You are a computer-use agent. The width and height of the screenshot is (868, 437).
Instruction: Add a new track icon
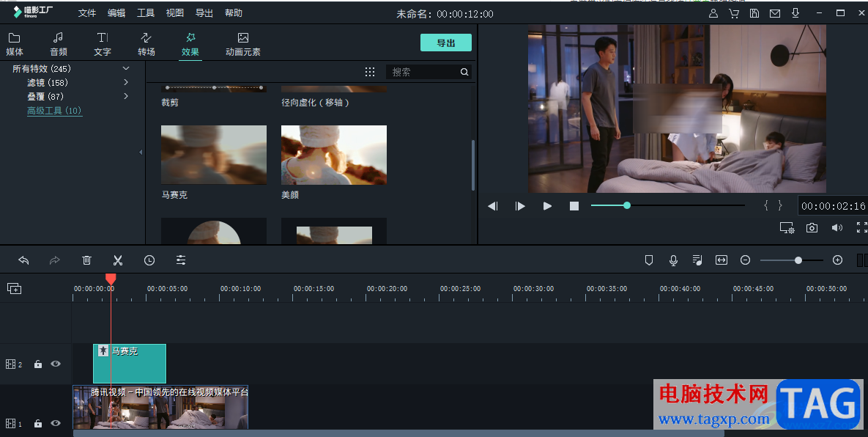click(15, 289)
